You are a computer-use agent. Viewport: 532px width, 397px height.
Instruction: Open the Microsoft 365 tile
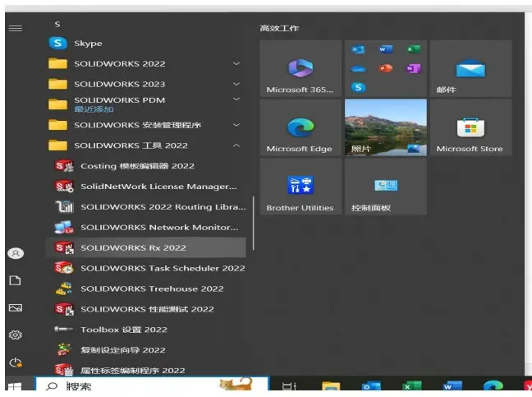coord(300,68)
